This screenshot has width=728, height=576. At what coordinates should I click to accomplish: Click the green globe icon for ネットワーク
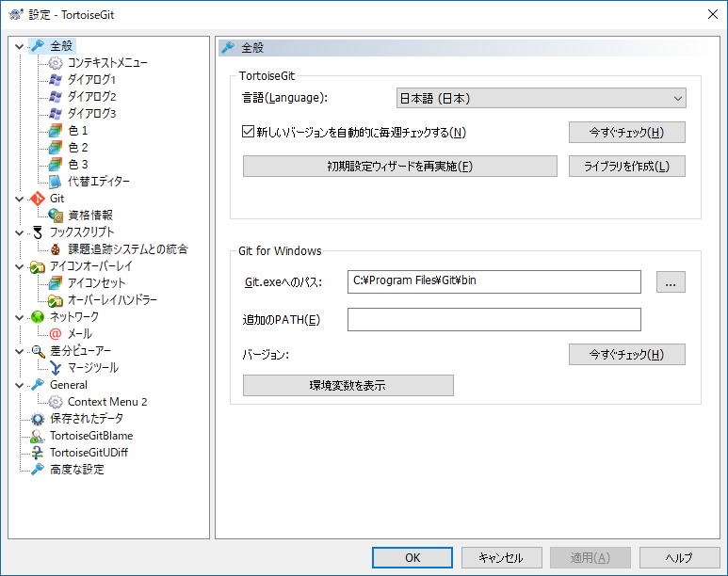(38, 317)
